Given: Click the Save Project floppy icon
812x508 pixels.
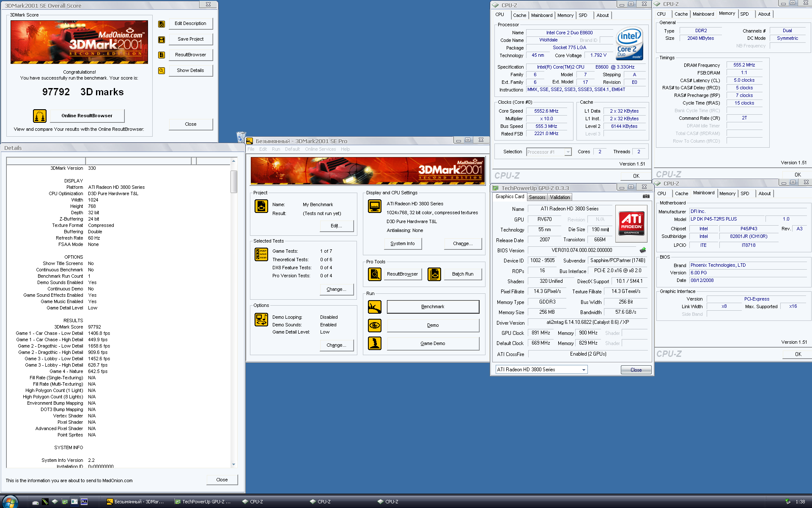Looking at the screenshot, I should click(162, 39).
